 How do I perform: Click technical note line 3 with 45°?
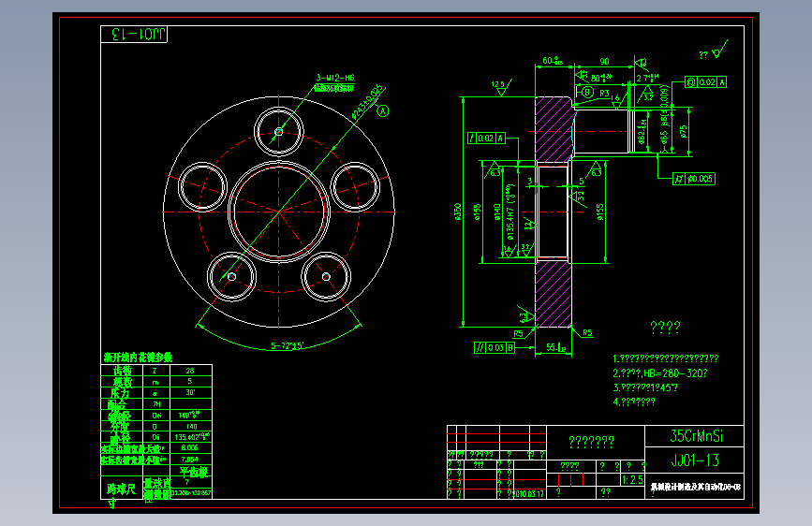point(644,387)
